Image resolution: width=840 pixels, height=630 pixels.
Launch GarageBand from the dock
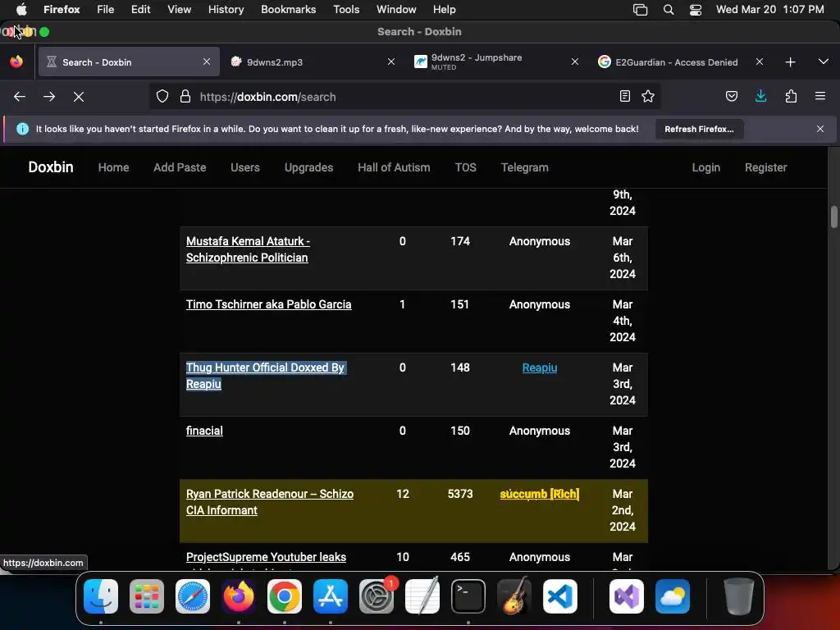click(514, 596)
